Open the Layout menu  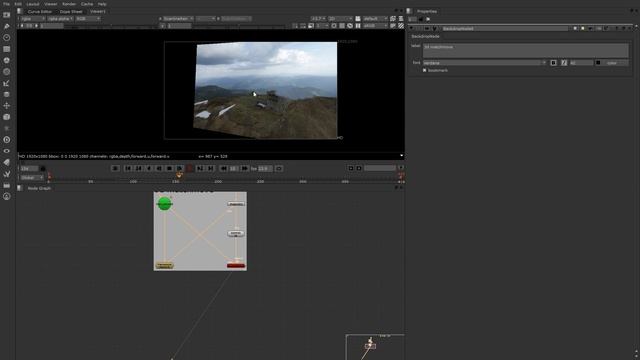click(x=33, y=4)
